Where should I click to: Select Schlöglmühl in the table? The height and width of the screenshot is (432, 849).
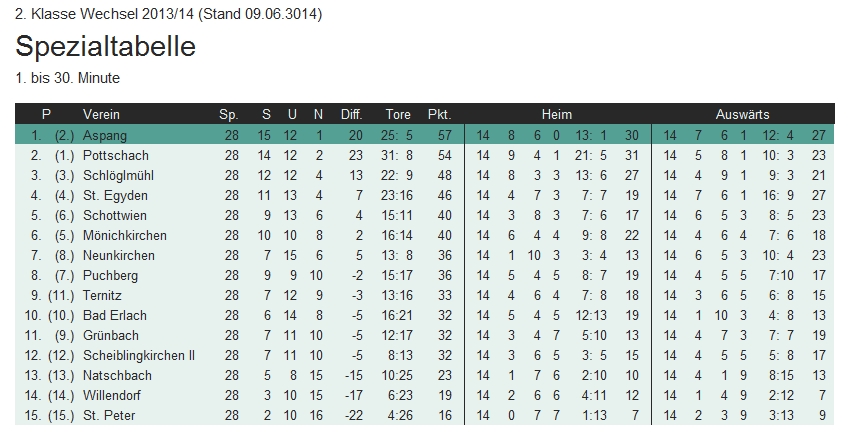pyautogui.click(x=117, y=175)
